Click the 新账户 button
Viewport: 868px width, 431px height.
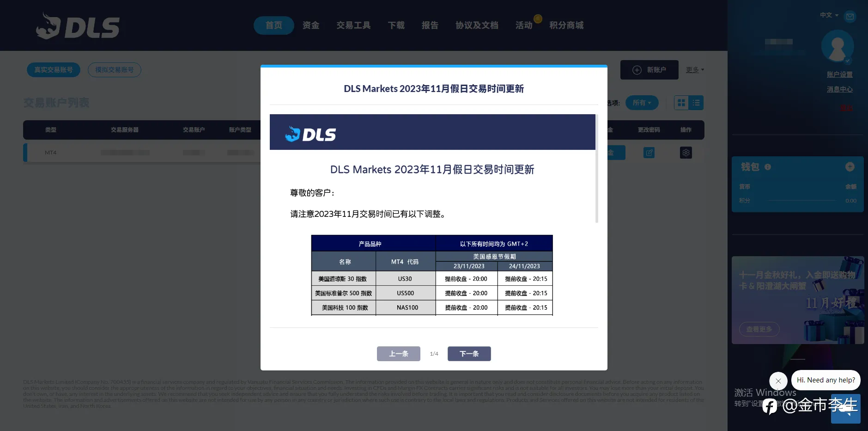click(649, 70)
